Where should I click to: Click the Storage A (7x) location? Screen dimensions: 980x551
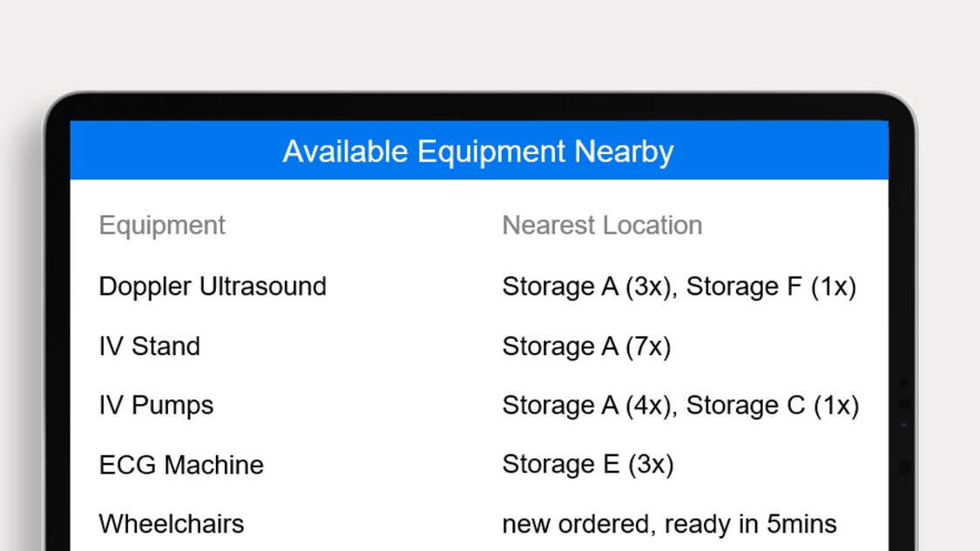587,346
